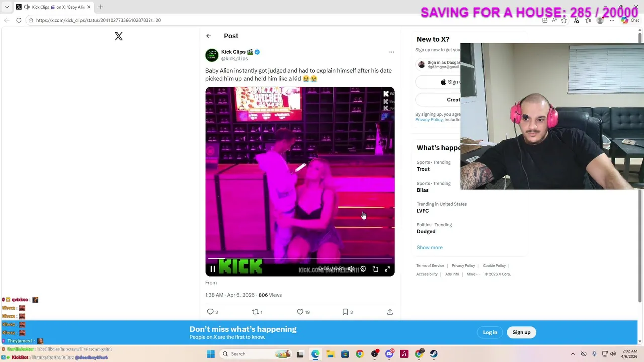Open the post's three-dot more menu

click(x=391, y=52)
